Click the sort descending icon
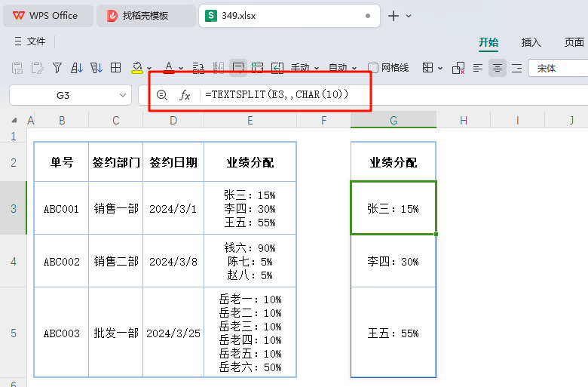The height and width of the screenshot is (387, 588). (96, 68)
